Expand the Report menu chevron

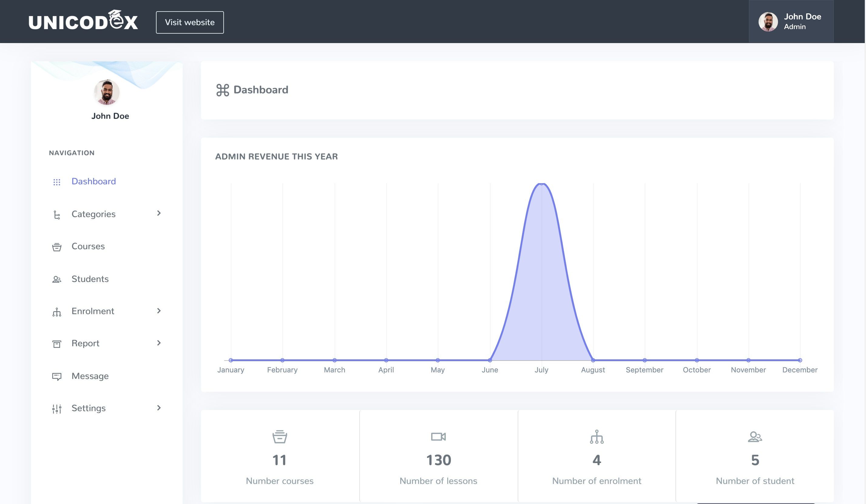pos(159,343)
